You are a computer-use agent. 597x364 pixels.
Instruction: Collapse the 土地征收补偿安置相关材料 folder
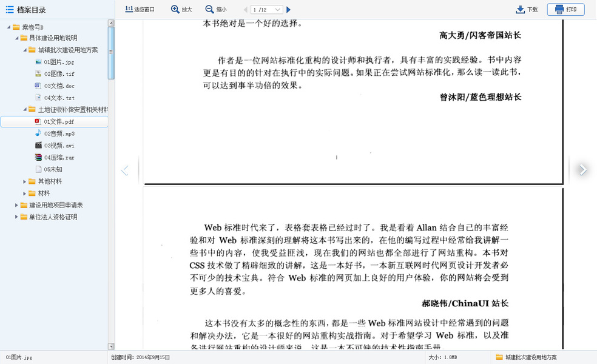click(x=25, y=110)
